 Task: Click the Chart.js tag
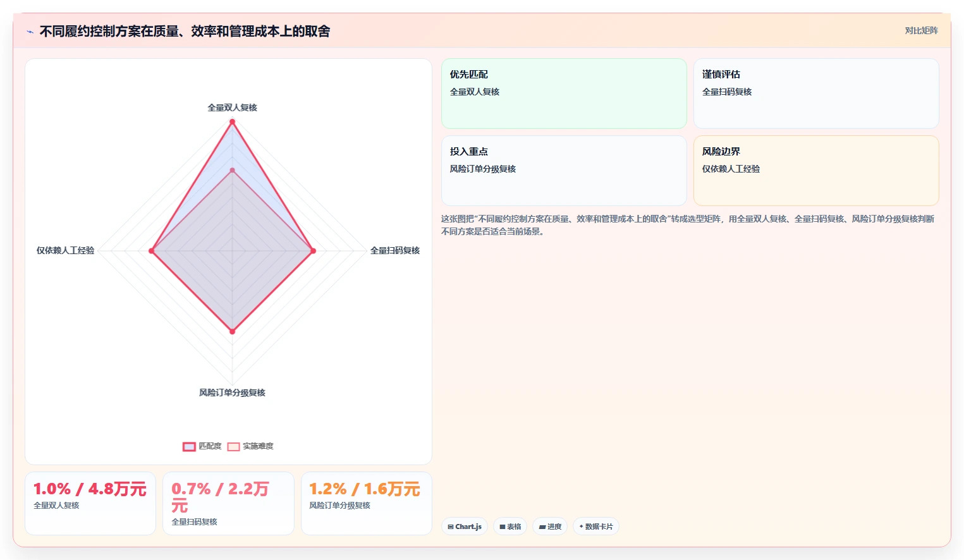465,527
